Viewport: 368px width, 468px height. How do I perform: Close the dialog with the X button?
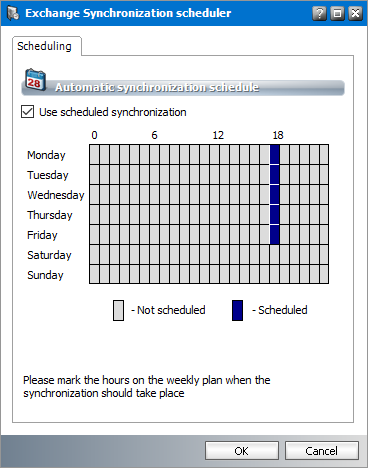click(x=355, y=13)
